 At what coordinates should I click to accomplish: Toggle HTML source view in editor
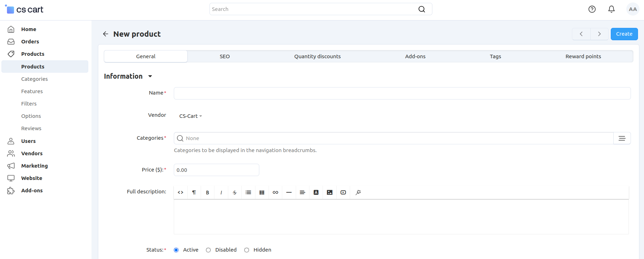pos(181,192)
